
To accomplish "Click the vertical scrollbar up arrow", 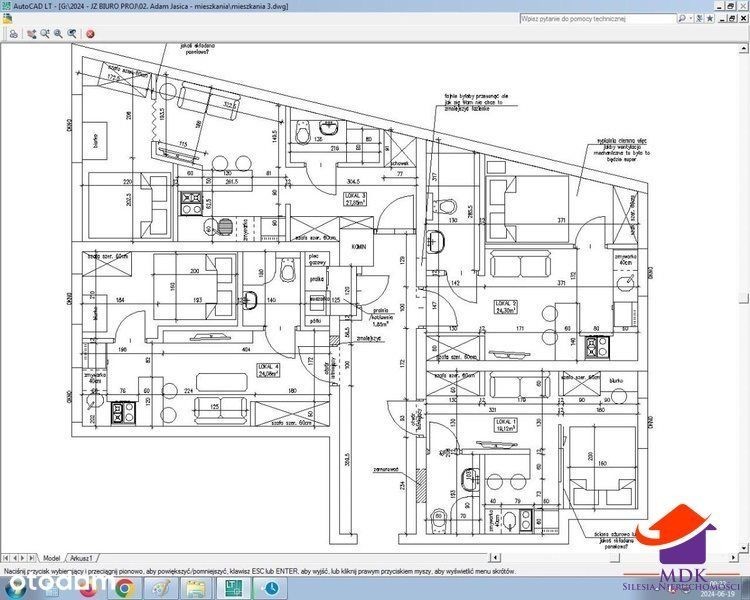I will tap(744, 47).
